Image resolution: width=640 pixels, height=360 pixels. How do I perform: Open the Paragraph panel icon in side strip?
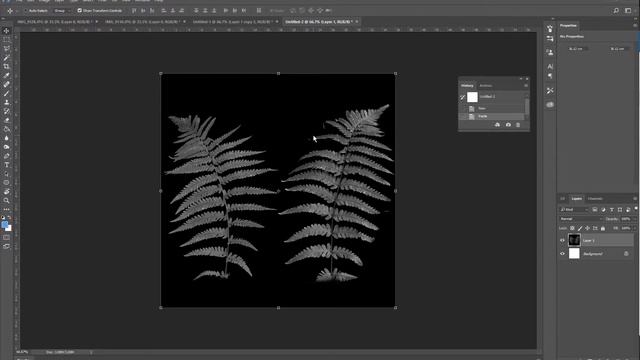[x=550, y=76]
